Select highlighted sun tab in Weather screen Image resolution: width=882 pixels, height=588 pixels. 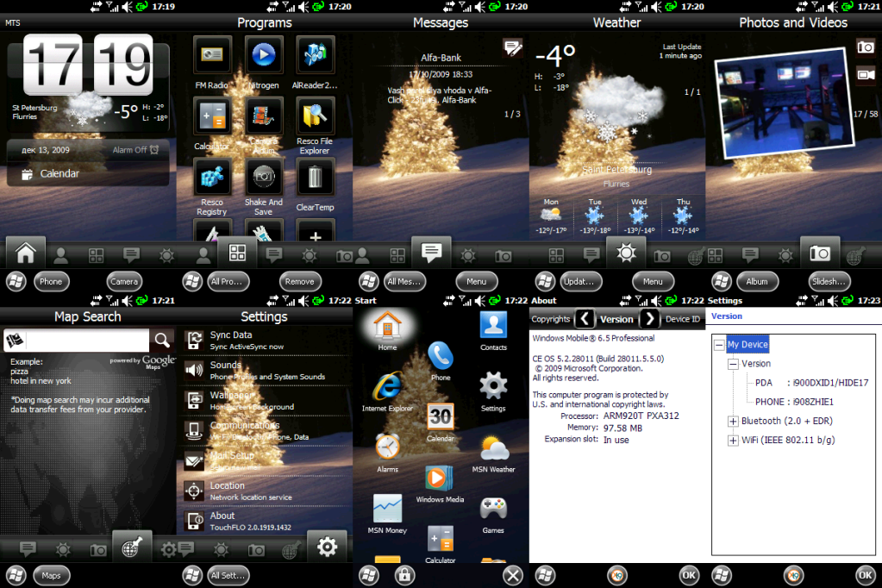click(x=626, y=253)
